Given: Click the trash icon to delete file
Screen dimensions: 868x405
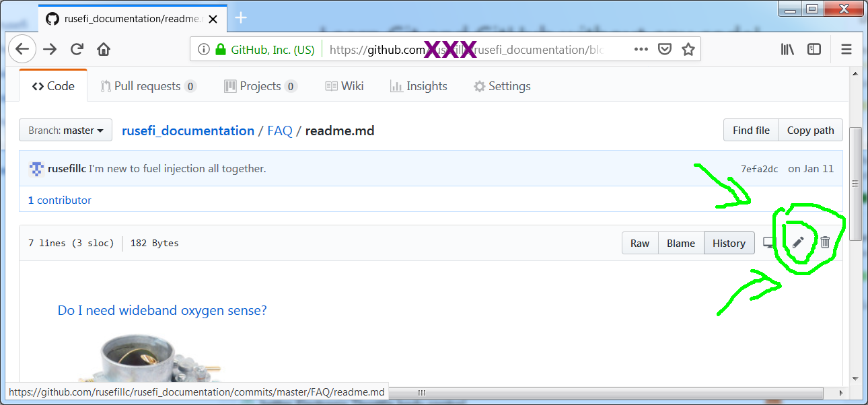Looking at the screenshot, I should [x=825, y=243].
